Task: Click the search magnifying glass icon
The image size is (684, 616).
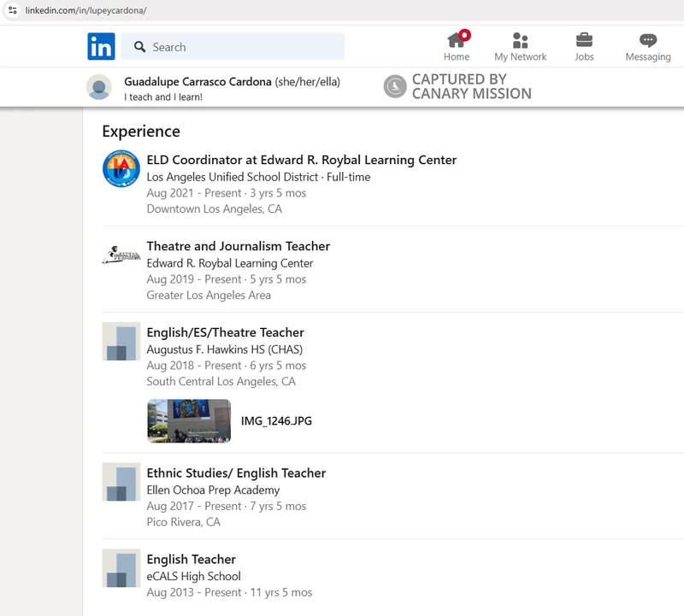Action: coord(139,47)
